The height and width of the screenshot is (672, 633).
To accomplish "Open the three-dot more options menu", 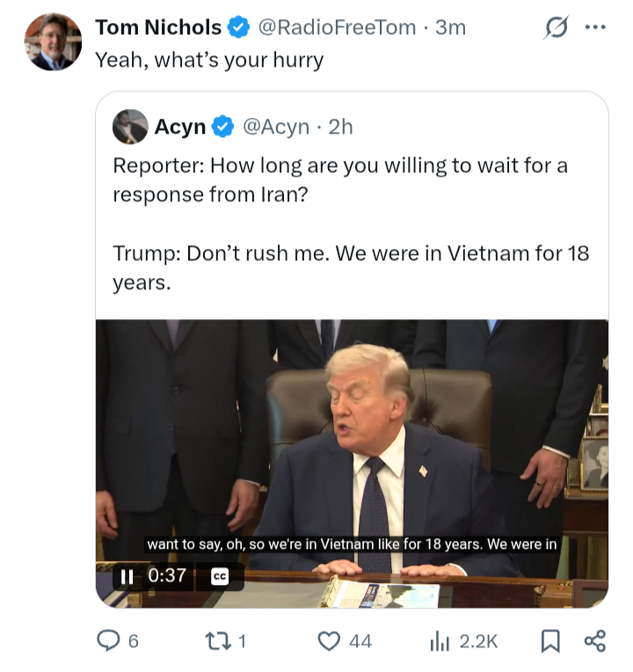I will [x=595, y=27].
